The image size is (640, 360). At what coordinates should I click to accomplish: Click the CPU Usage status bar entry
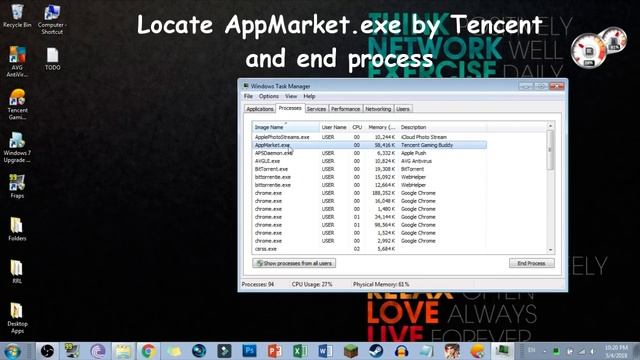coord(312,284)
